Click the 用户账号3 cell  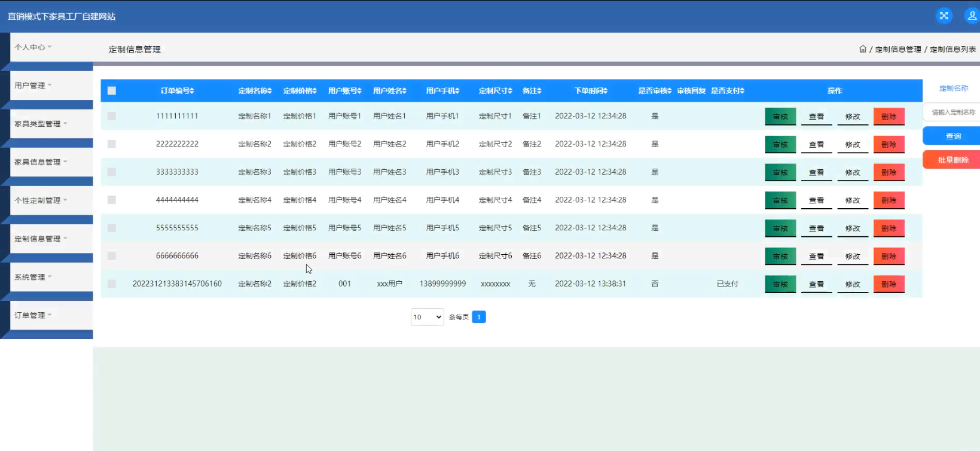point(345,172)
